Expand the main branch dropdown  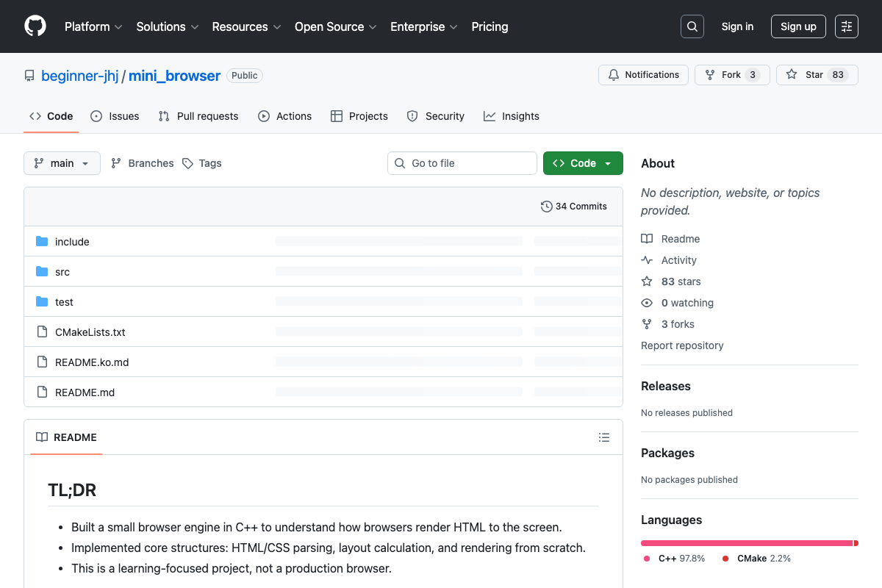pos(62,163)
